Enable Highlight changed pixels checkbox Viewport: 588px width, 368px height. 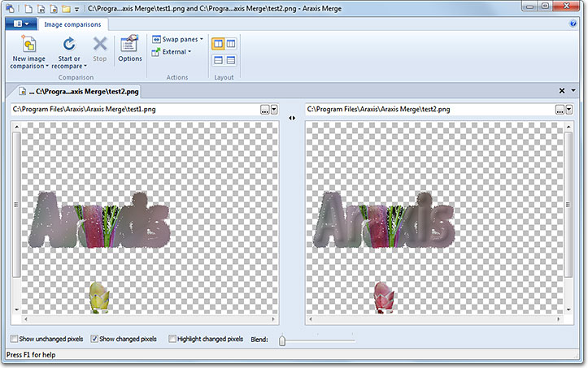[x=172, y=339]
